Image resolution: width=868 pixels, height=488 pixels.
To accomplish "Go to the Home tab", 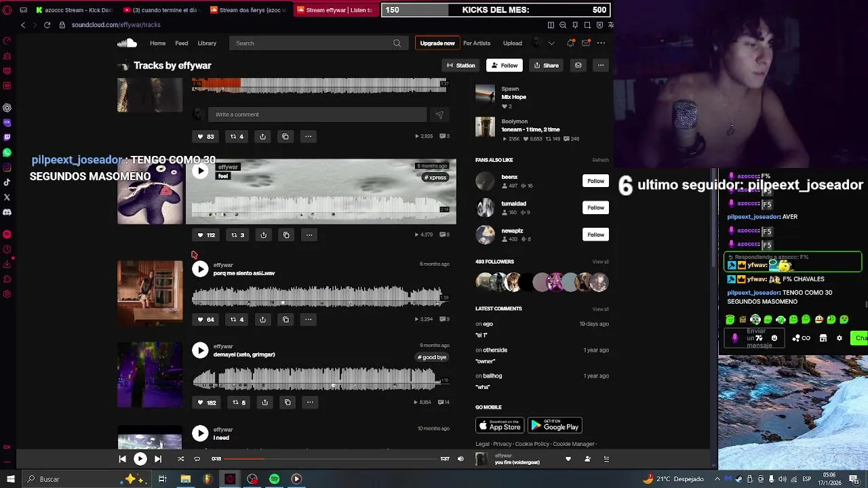I will coord(157,43).
